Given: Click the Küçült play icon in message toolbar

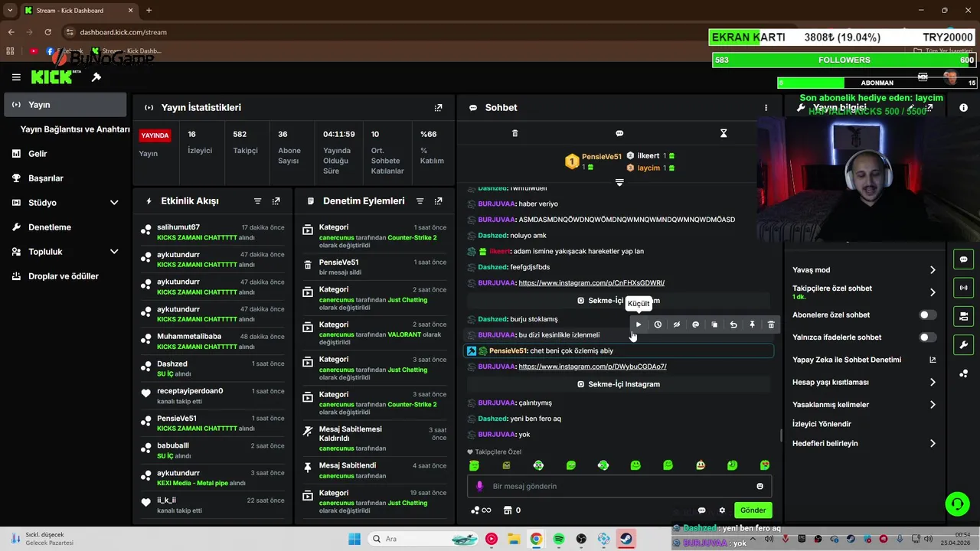Looking at the screenshot, I should tap(639, 324).
